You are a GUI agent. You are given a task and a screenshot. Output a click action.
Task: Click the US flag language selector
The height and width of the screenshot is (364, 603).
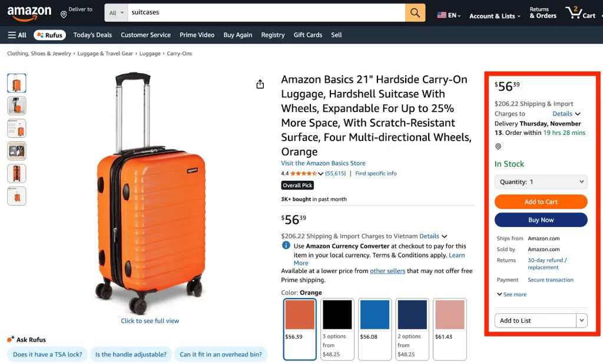(449, 15)
